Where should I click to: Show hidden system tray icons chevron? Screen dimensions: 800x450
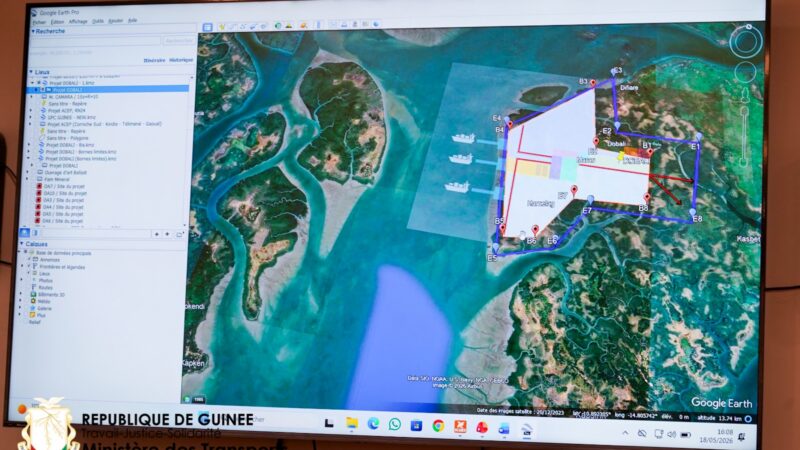[x=625, y=433]
